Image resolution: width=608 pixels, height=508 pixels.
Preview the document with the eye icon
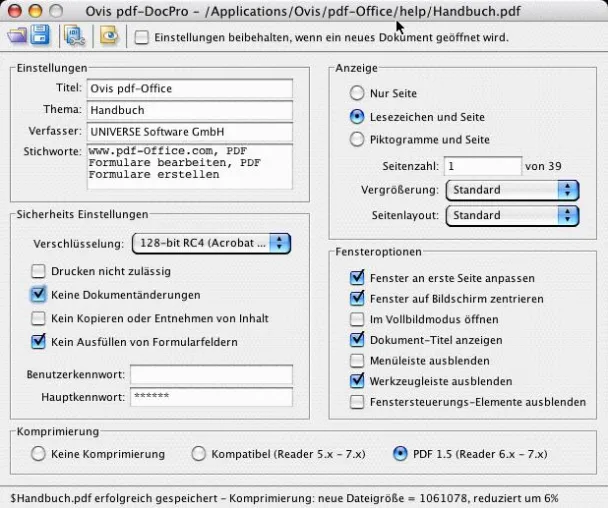tap(109, 36)
